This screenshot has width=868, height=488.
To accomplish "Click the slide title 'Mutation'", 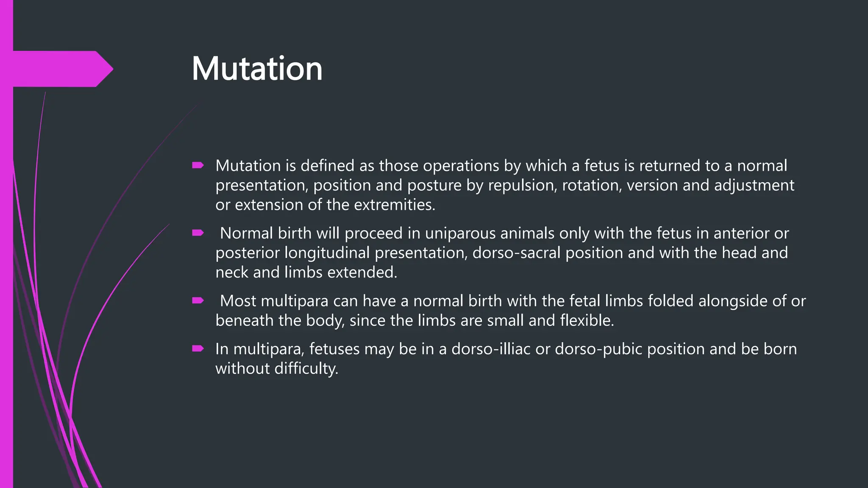I will coord(257,69).
